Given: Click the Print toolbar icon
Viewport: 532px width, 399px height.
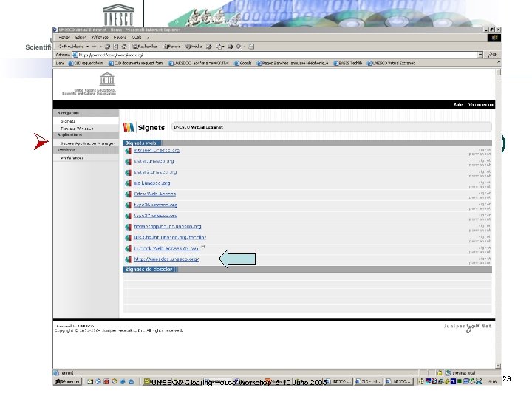Looking at the screenshot, I should point(231,47).
